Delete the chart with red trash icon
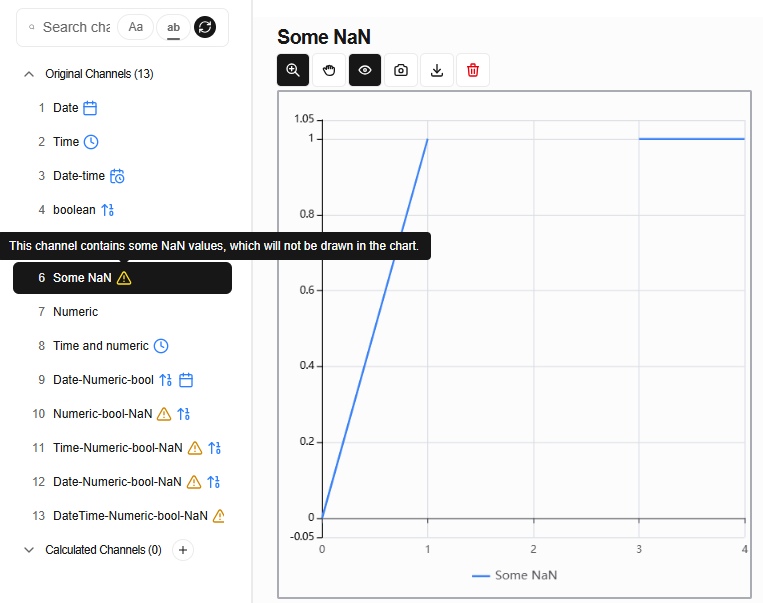This screenshot has width=763, height=603. click(x=473, y=70)
